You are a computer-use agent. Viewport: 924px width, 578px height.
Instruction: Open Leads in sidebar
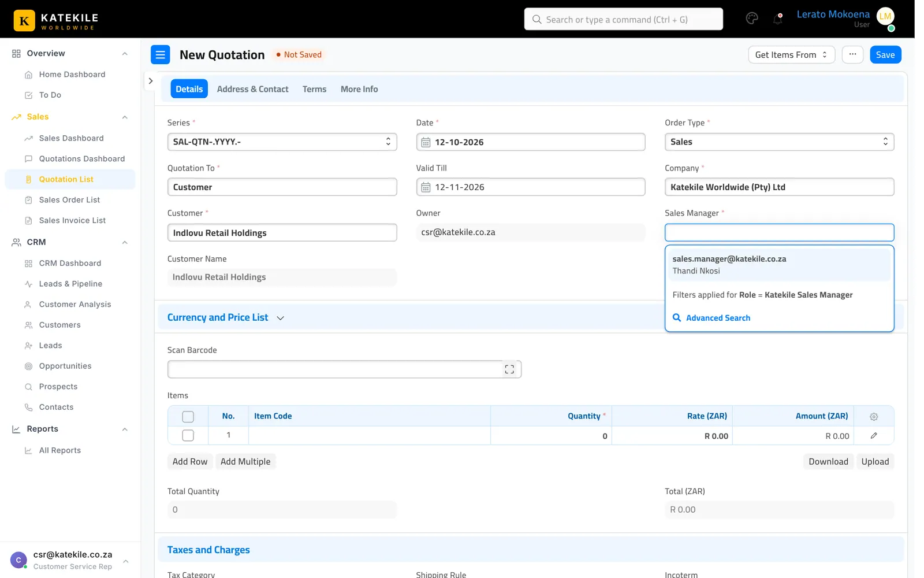50,346
